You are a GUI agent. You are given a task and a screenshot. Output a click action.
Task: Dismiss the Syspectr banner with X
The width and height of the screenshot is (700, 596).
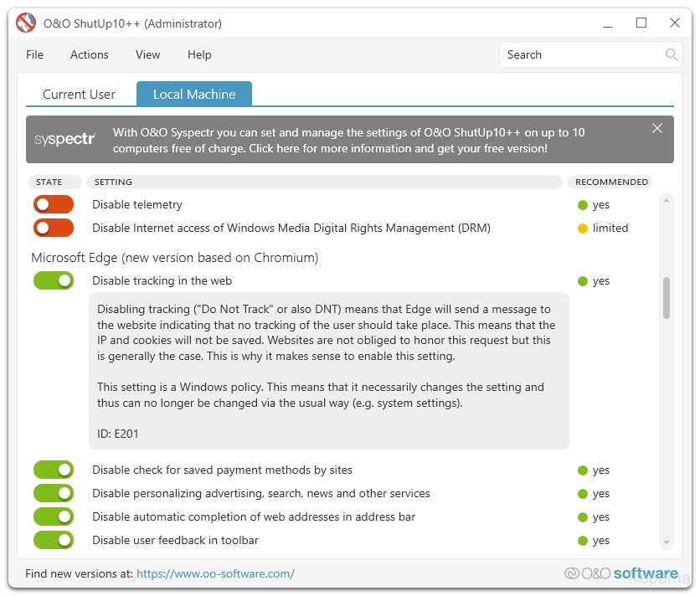[x=657, y=128]
